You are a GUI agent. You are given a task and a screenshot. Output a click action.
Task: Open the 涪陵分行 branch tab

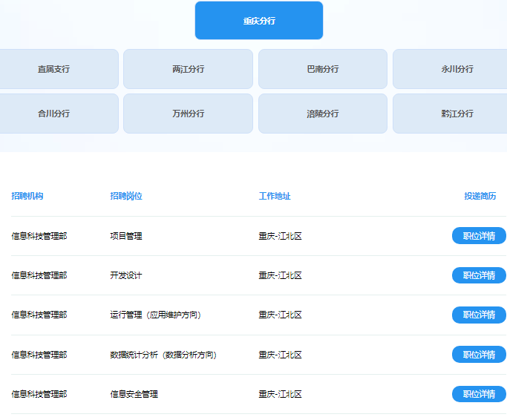click(x=322, y=114)
